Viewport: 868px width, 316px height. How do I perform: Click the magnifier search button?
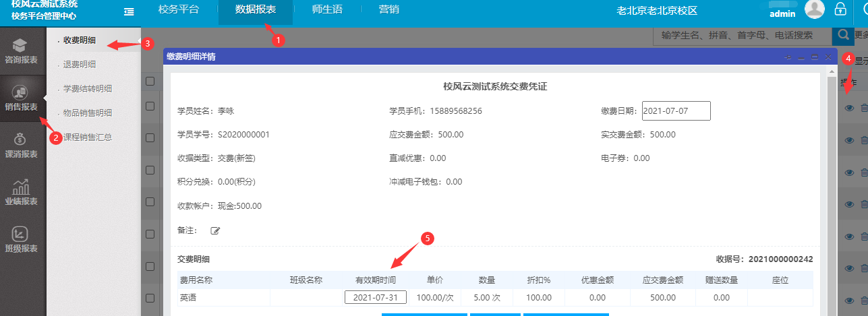point(842,34)
